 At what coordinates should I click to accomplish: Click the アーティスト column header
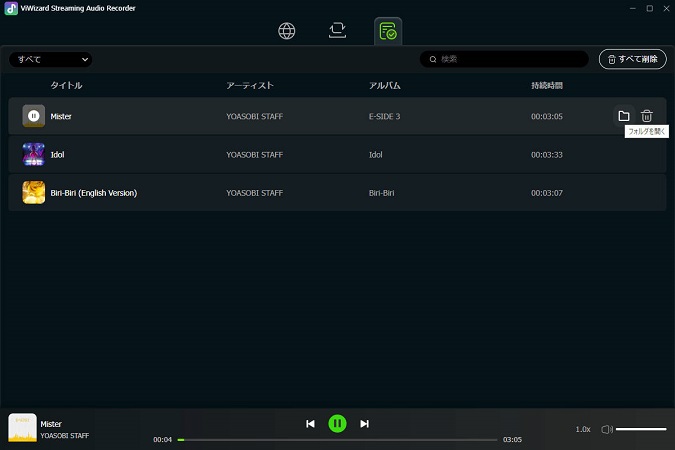coord(250,85)
